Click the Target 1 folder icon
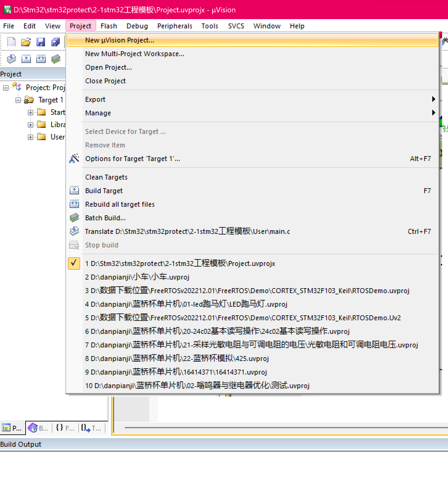 coord(29,100)
